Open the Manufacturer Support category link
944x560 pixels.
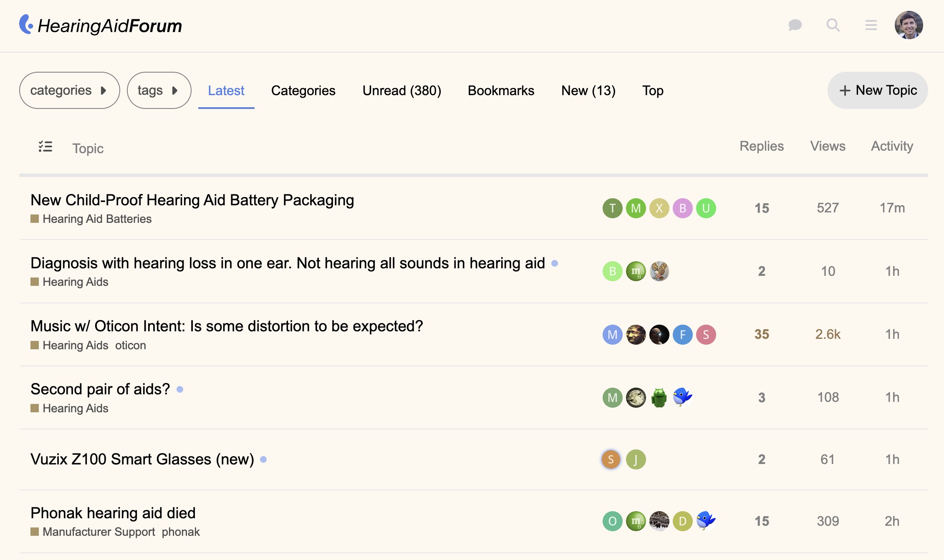pyautogui.click(x=93, y=532)
